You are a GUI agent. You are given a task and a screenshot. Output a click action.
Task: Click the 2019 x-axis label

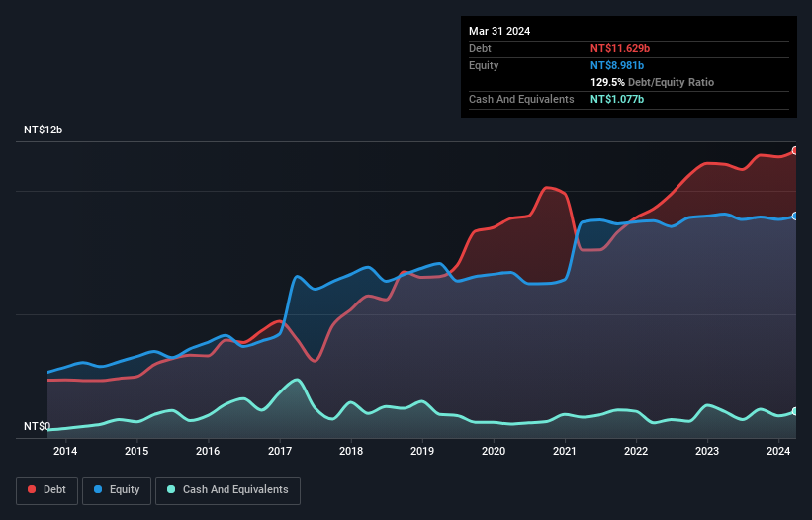[x=422, y=451]
